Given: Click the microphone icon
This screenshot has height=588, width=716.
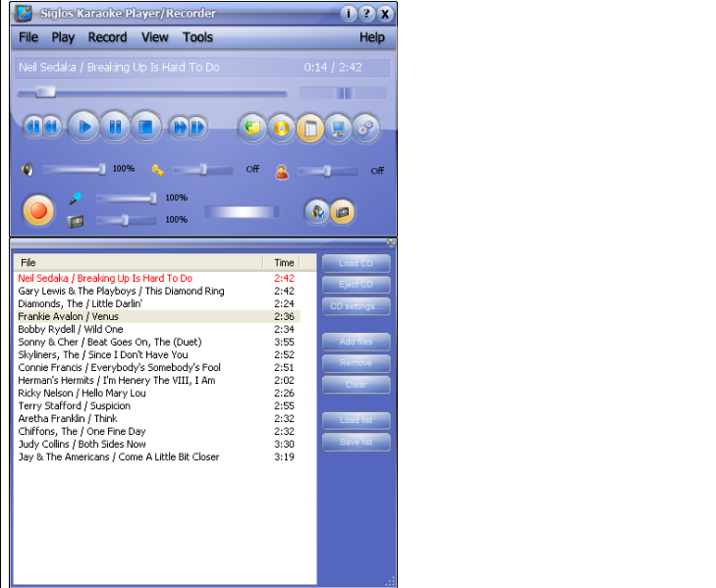Looking at the screenshot, I should click(x=76, y=198).
